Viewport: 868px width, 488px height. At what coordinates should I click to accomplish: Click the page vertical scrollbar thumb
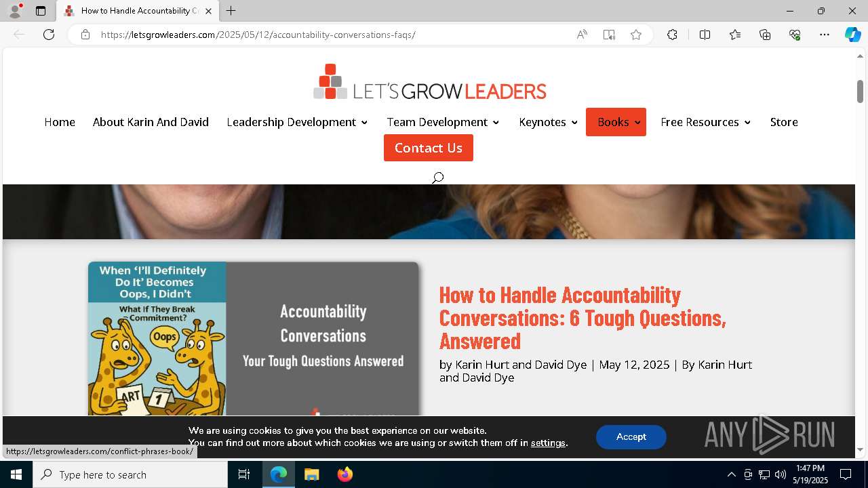point(860,91)
